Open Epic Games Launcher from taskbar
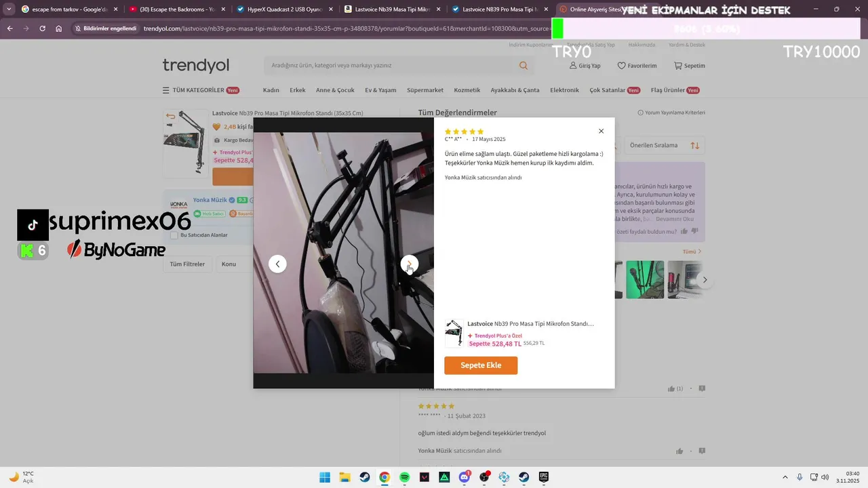Screen dimensions: 868x488 point(544,477)
